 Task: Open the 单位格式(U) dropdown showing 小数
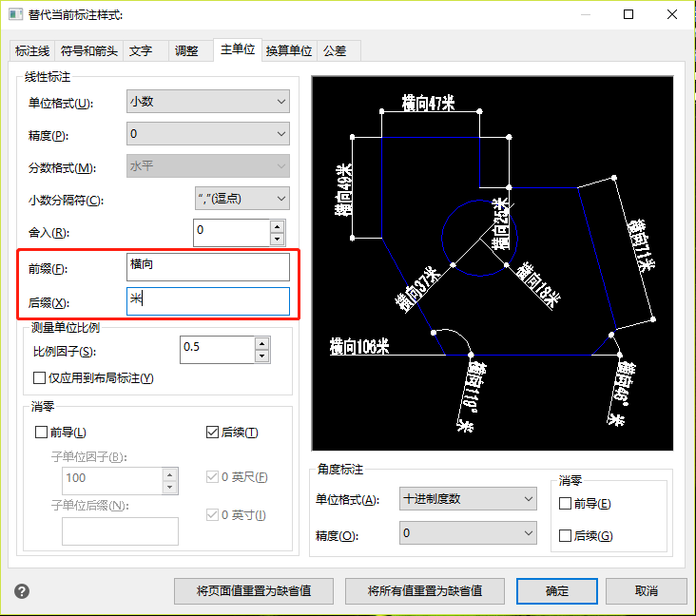208,102
